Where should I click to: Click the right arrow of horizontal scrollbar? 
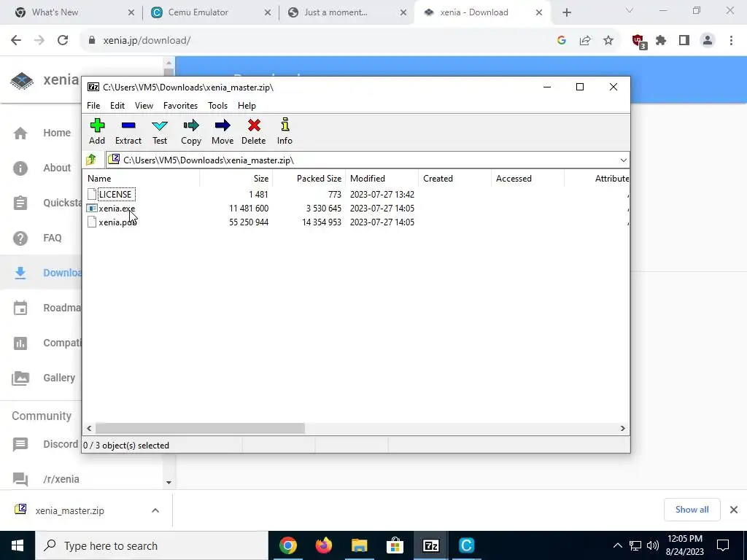(622, 429)
